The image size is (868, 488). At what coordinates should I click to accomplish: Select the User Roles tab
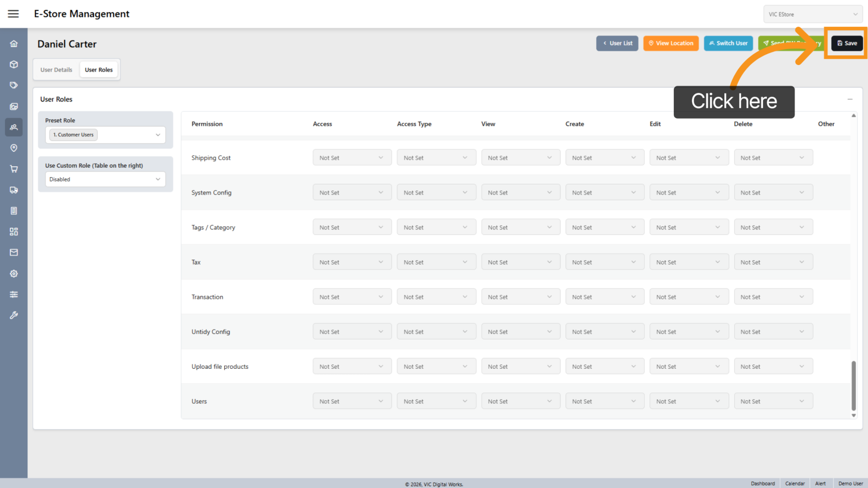[99, 70]
